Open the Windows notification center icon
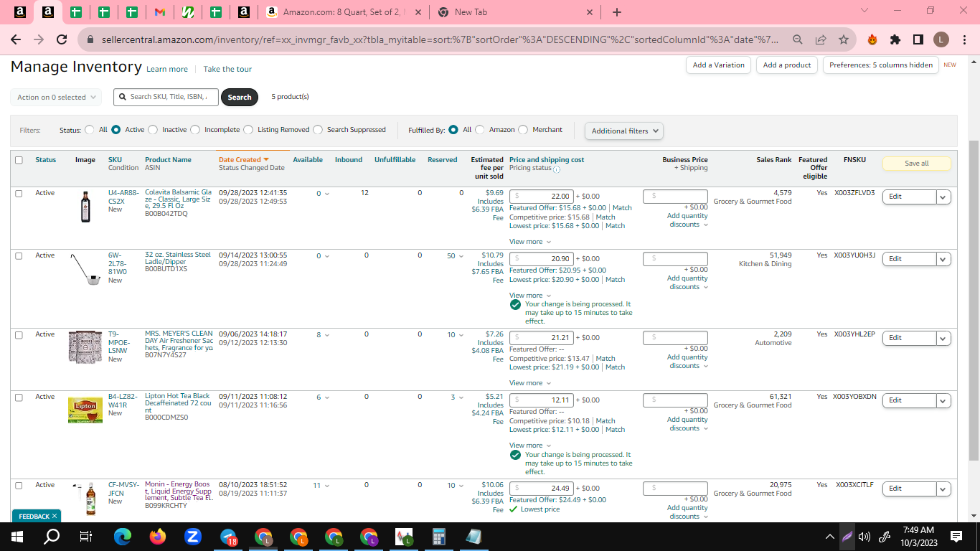The image size is (980, 551). (x=956, y=536)
